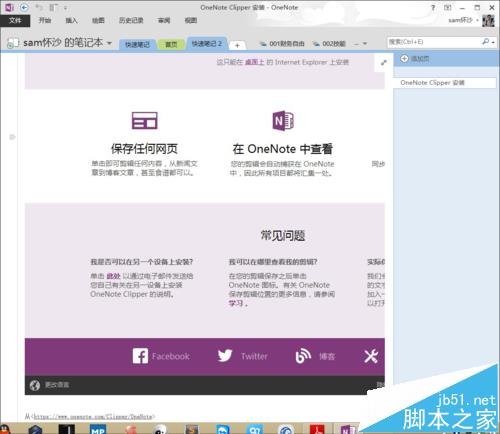The image size is (500, 434).
Task: Open the 002 section group
Action: tap(329, 44)
